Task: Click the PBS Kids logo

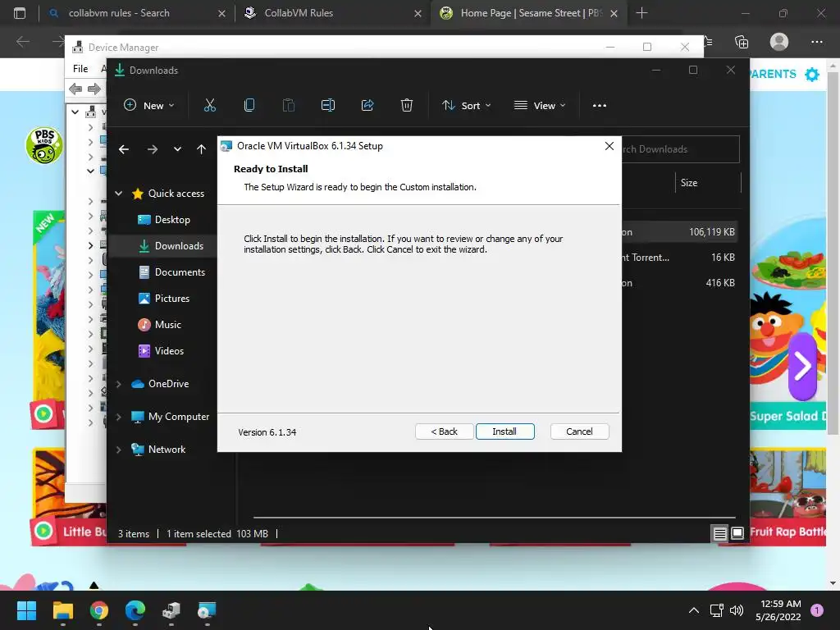Action: click(44, 146)
